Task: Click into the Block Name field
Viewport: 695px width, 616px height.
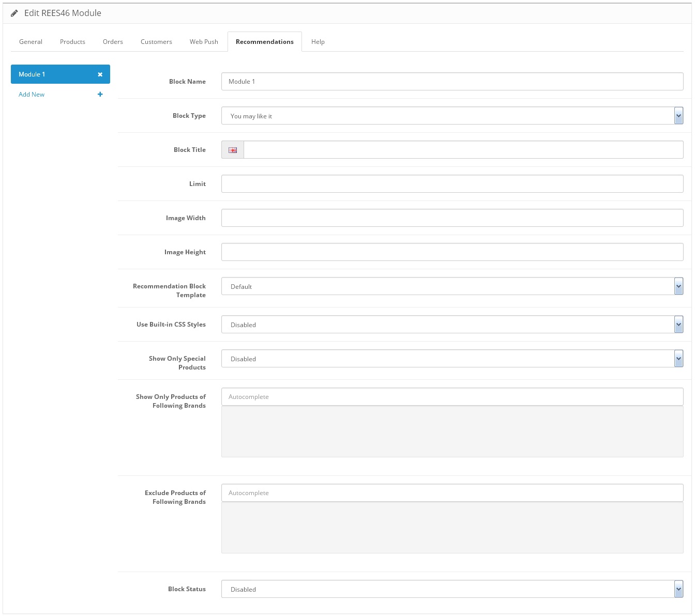Action: (452, 82)
